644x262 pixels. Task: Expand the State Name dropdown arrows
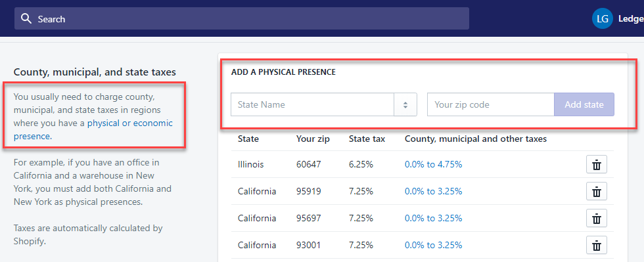(x=405, y=104)
